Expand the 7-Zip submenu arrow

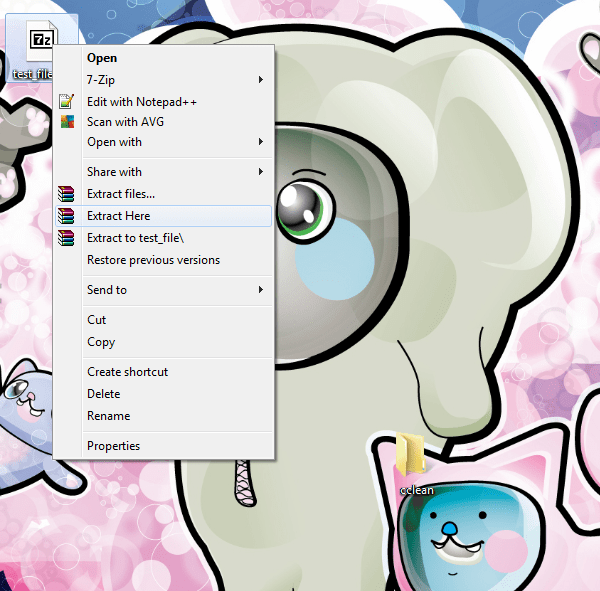[261, 80]
